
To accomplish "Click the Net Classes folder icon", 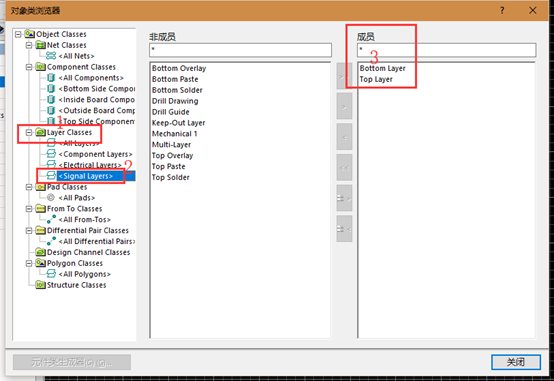I will coord(41,45).
